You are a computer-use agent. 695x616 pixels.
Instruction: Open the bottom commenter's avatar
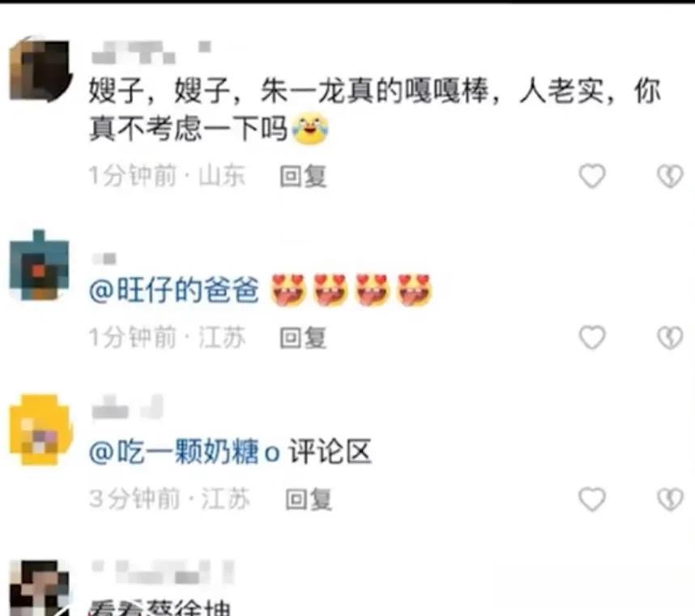tap(39, 588)
